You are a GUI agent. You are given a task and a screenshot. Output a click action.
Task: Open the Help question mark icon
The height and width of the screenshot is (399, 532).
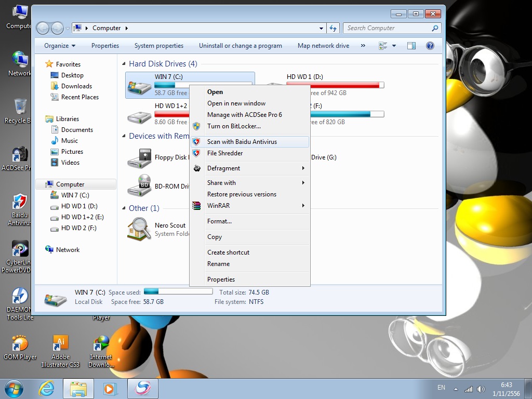pyautogui.click(x=430, y=46)
